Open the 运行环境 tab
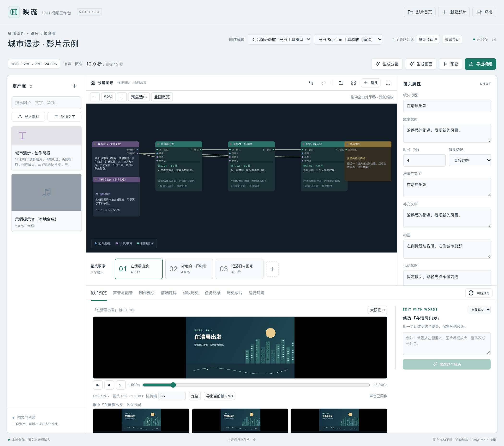 tap(256, 293)
